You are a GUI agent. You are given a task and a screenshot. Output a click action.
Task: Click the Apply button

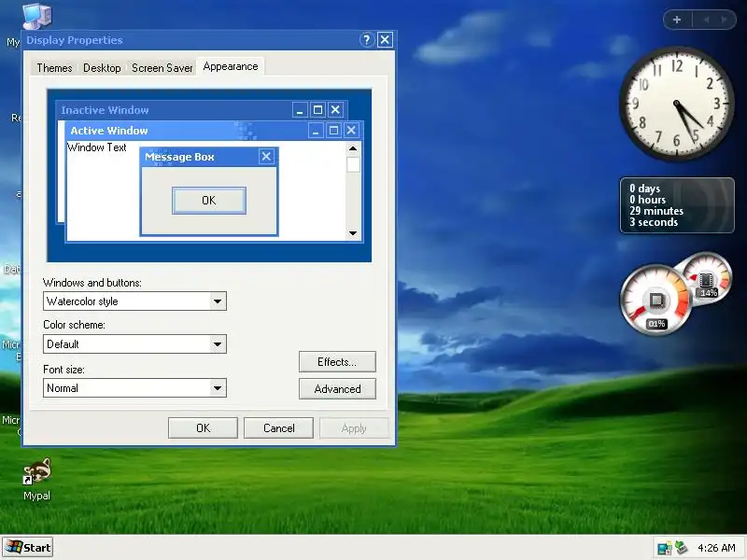(354, 428)
